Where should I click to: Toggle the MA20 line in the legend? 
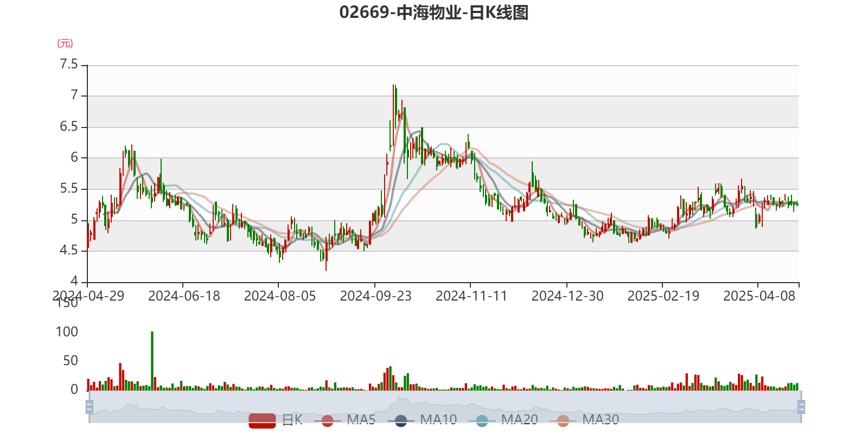tap(503, 420)
